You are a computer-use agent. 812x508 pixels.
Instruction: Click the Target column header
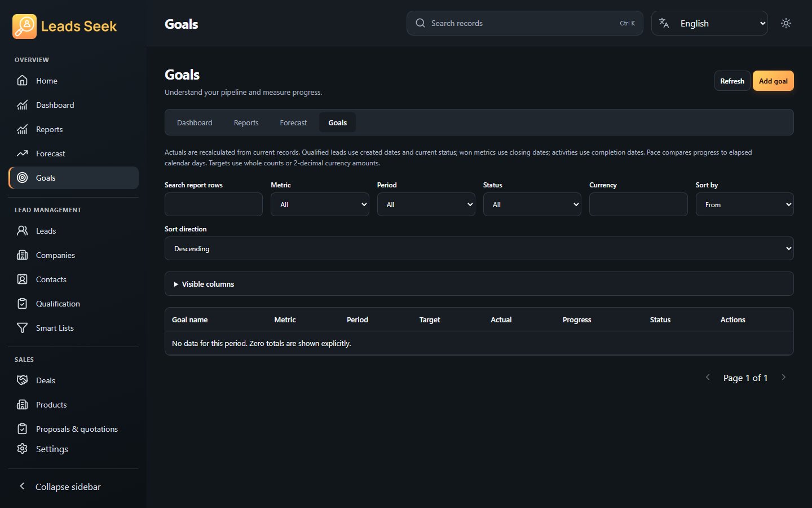430,319
